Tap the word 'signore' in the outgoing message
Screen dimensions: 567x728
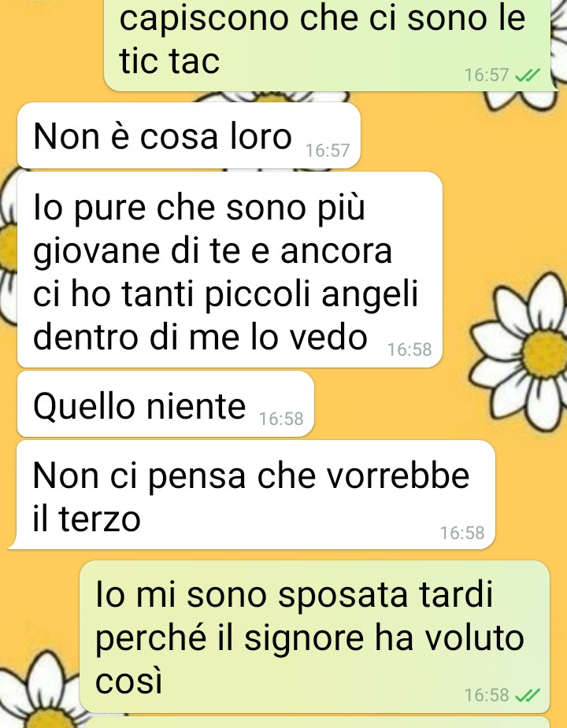(303, 639)
